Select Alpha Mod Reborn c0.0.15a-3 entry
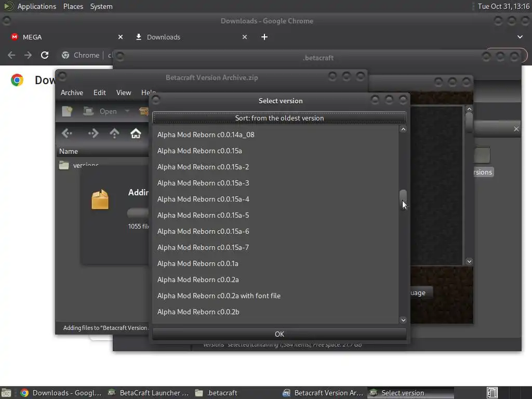This screenshot has height=399, width=532. pyautogui.click(x=275, y=183)
